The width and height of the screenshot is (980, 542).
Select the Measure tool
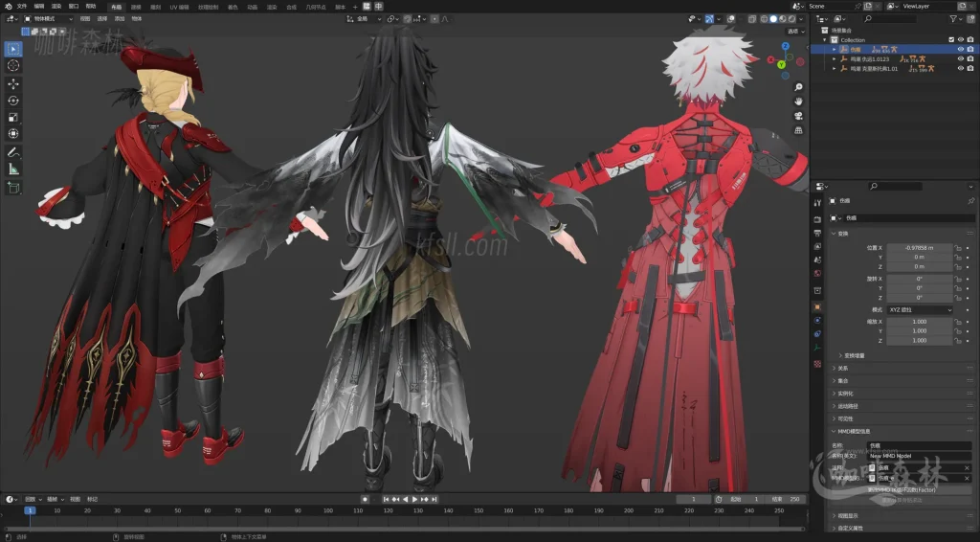(x=13, y=169)
